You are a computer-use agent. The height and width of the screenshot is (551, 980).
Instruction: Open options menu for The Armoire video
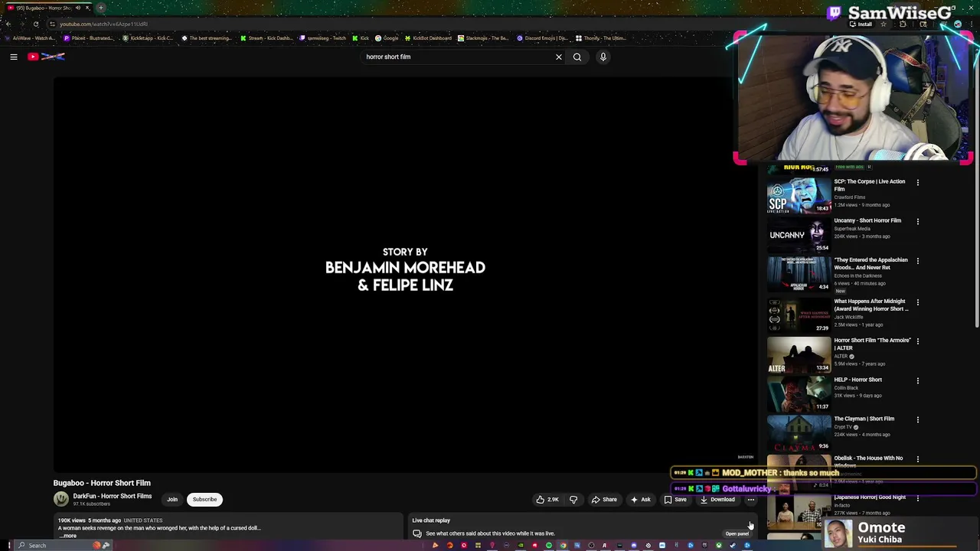[x=918, y=341]
